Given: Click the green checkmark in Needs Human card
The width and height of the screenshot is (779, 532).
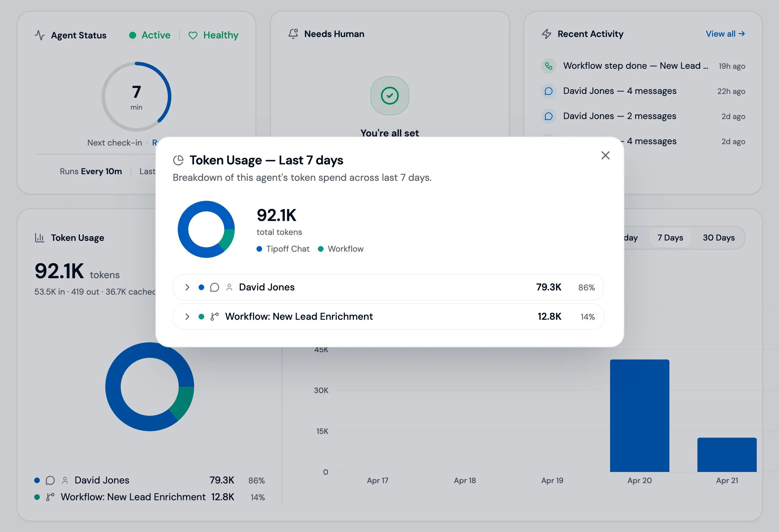Looking at the screenshot, I should [x=389, y=96].
